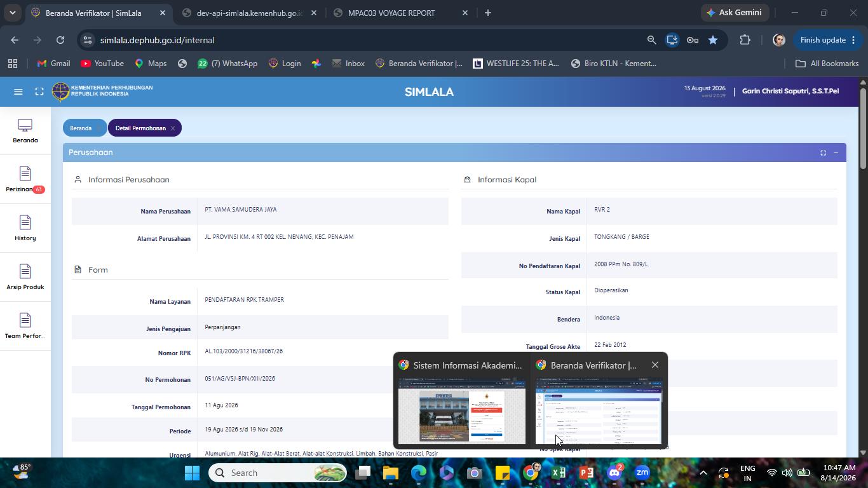Viewport: 868px width, 488px height.
Task: Open the hamburger menu in SIMLALA header
Action: click(18, 91)
